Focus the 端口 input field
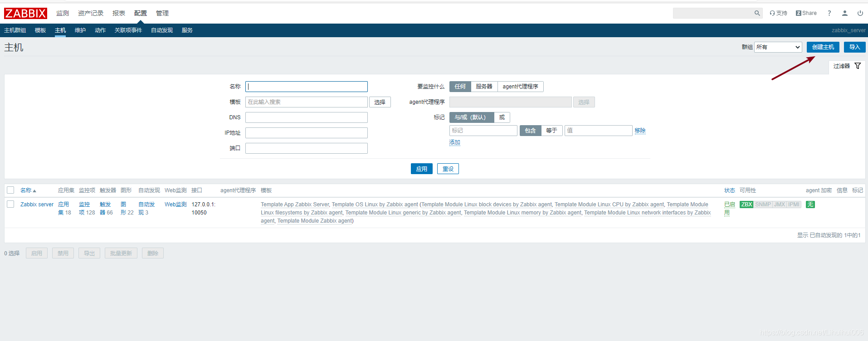This screenshot has height=341, width=868. 307,148
